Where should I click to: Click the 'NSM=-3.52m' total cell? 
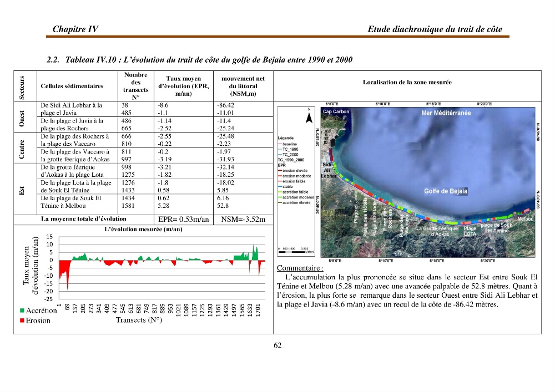(x=243, y=219)
